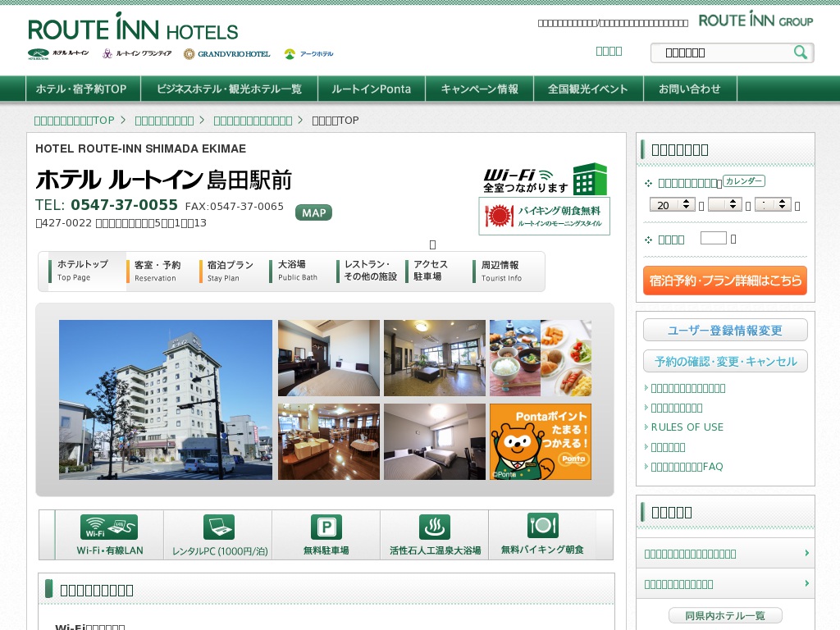Click user registration info change button
This screenshot has height=630, width=840.
click(x=725, y=330)
